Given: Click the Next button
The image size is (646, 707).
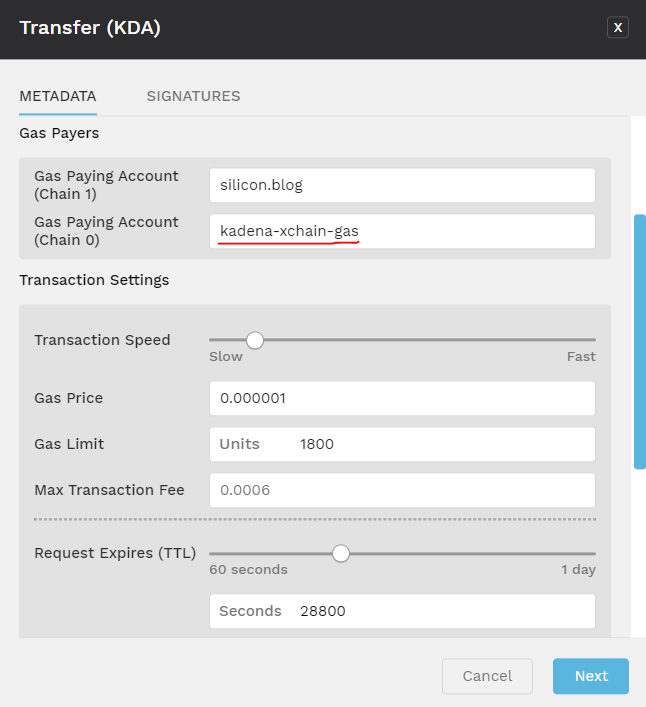Looking at the screenshot, I should [591, 676].
